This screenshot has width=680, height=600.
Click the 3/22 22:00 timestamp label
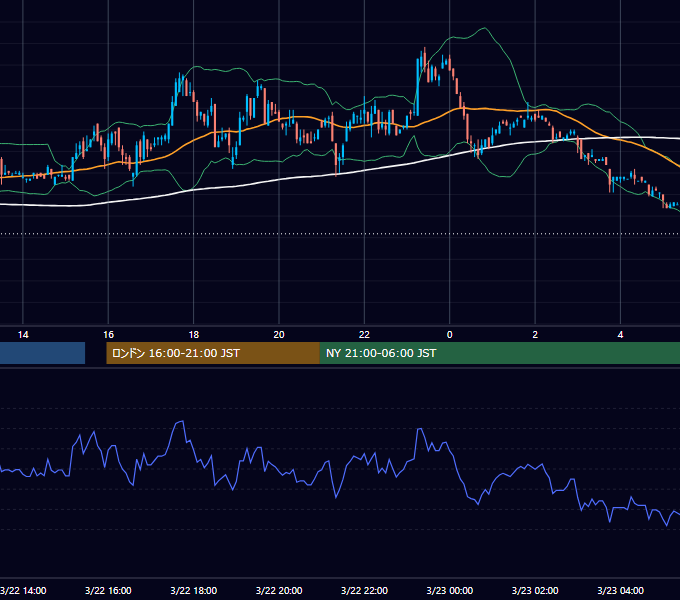[x=364, y=590]
